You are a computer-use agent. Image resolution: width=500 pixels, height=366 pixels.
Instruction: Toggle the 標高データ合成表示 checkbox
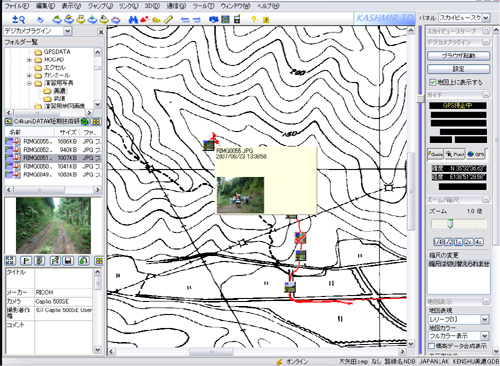[x=432, y=346]
